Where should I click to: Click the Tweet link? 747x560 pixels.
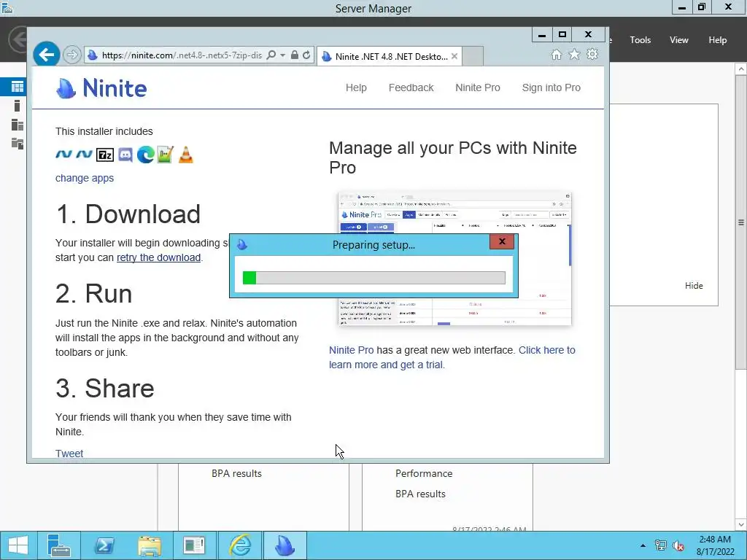click(x=69, y=454)
